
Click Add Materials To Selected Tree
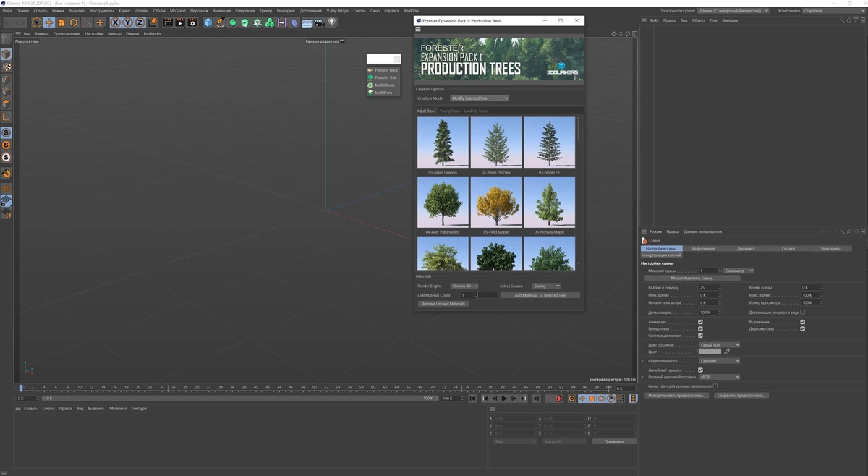[540, 295]
